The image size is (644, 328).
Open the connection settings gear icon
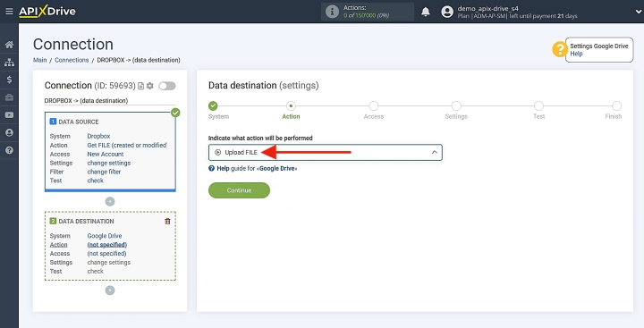pyautogui.click(x=150, y=86)
